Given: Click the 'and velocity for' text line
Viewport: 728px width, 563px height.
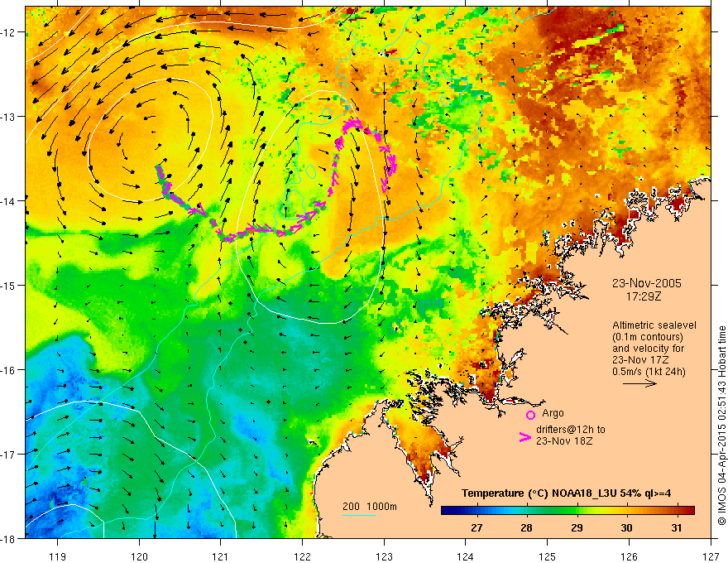Looking at the screenshot, I should coord(648,349).
